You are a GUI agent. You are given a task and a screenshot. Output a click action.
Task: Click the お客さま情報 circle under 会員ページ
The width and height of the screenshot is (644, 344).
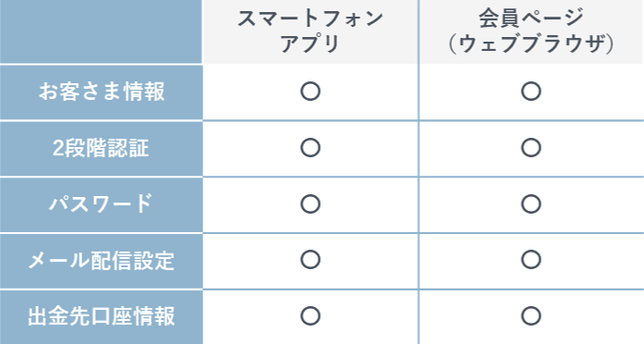[530, 92]
